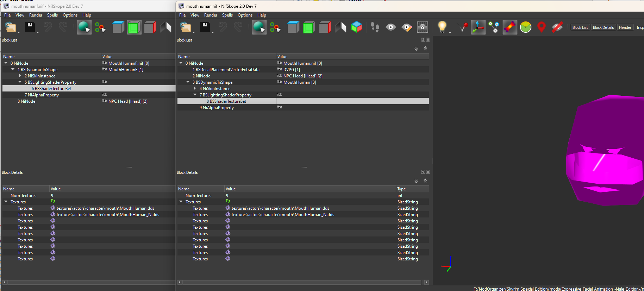Click the Save floppy icon in mouthhumanf.nif window

coord(30,27)
